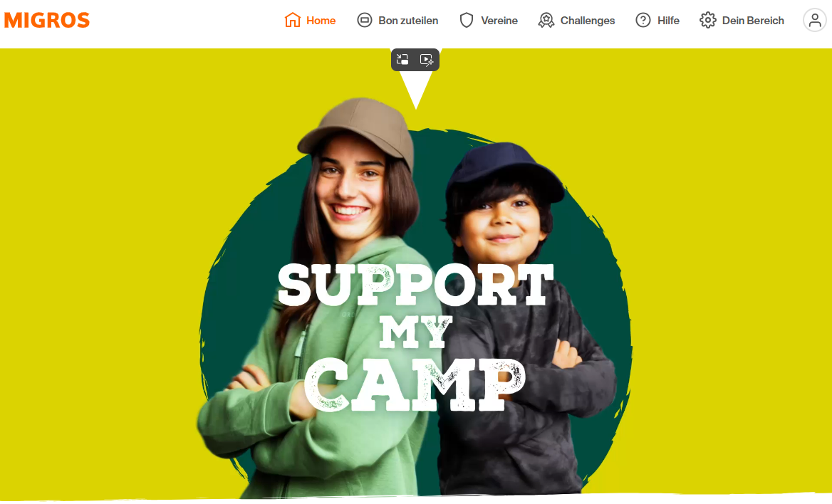832x504 pixels.
Task: Click the Vereine shield icon
Action: 467,20
